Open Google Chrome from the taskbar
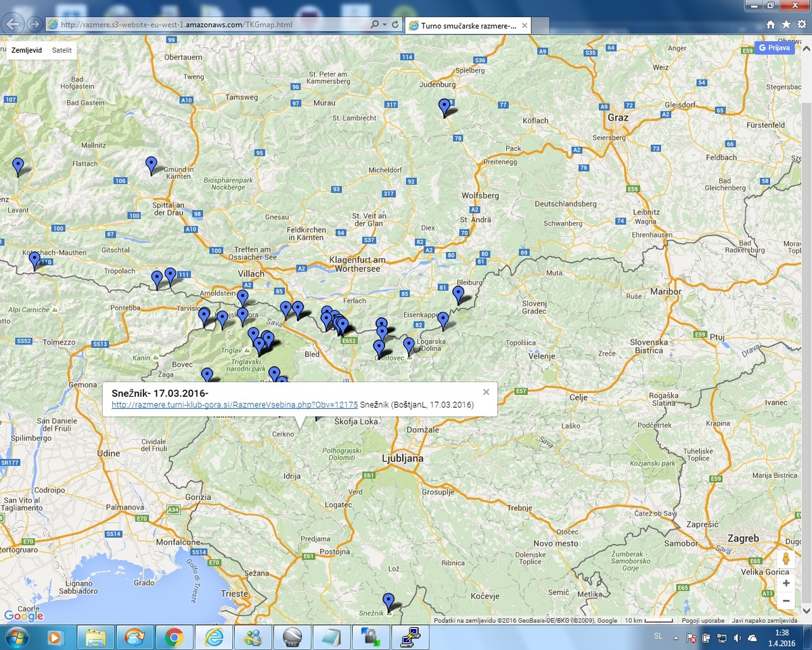The height and width of the screenshot is (650, 812). click(x=174, y=637)
